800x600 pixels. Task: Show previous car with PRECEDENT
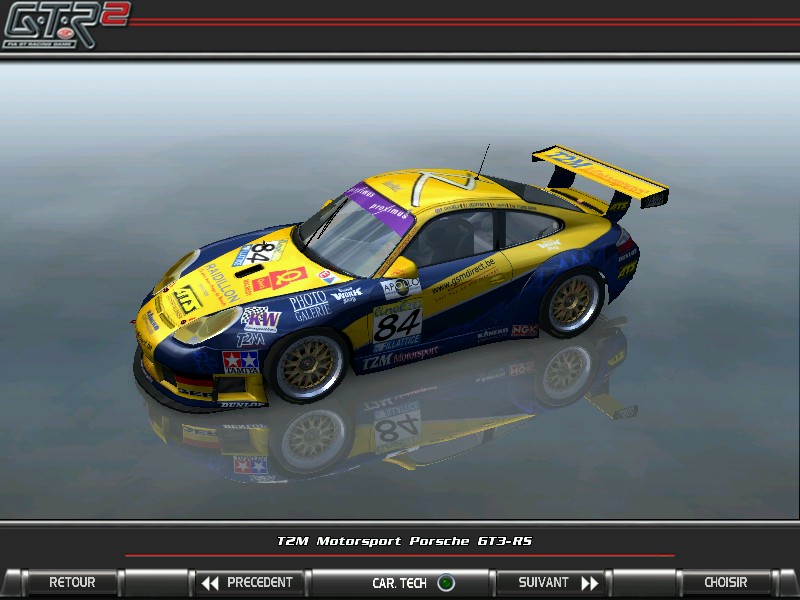249,582
